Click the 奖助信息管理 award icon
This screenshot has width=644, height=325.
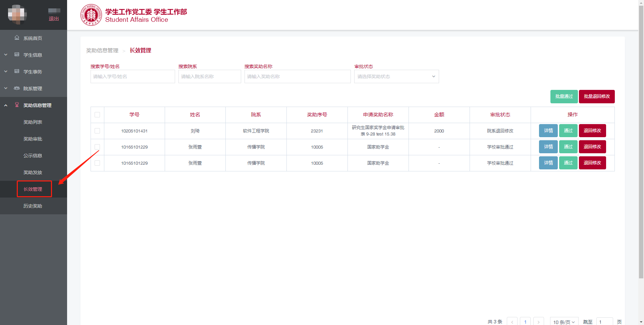pyautogui.click(x=17, y=105)
